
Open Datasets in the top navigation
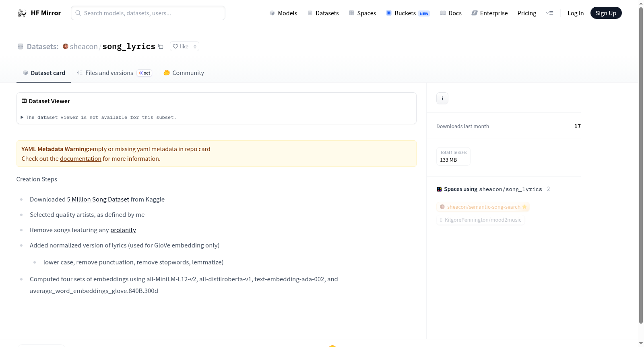[x=323, y=13]
